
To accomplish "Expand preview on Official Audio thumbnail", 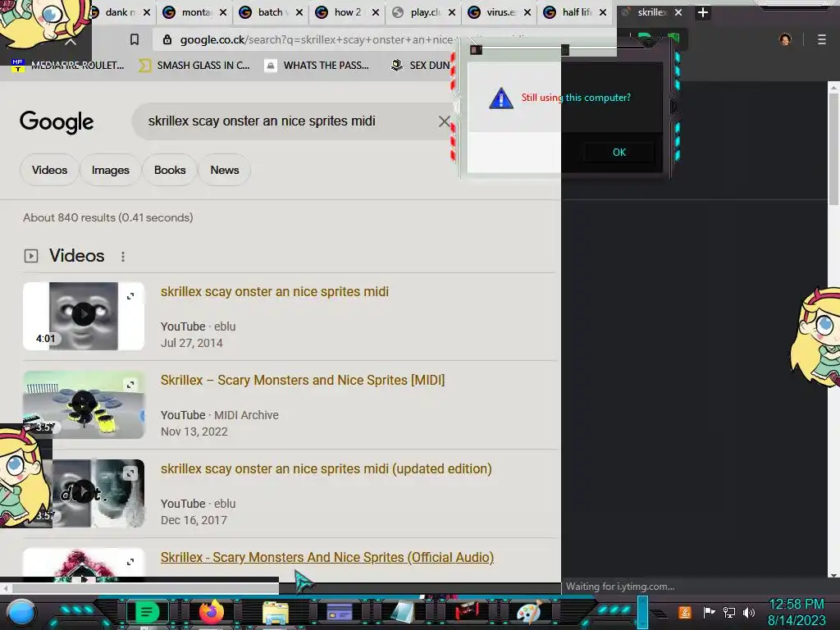I will (x=130, y=562).
